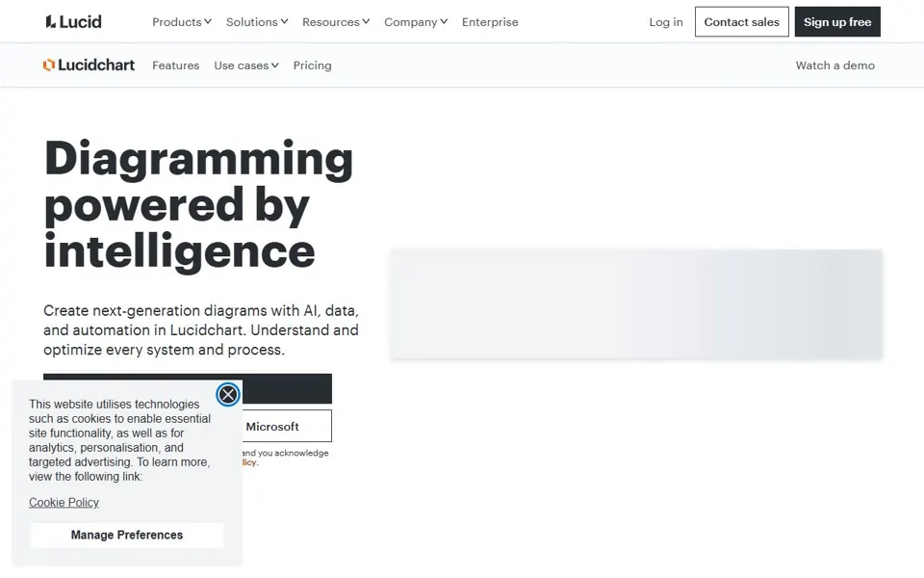Close the cookie notice with the X icon
The width and height of the screenshot is (924, 578).
coord(227,394)
